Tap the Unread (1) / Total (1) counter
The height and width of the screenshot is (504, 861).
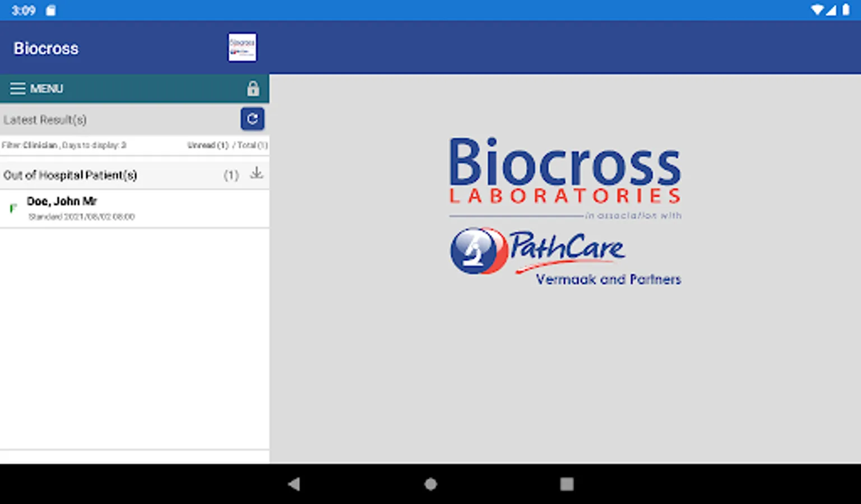tap(228, 145)
